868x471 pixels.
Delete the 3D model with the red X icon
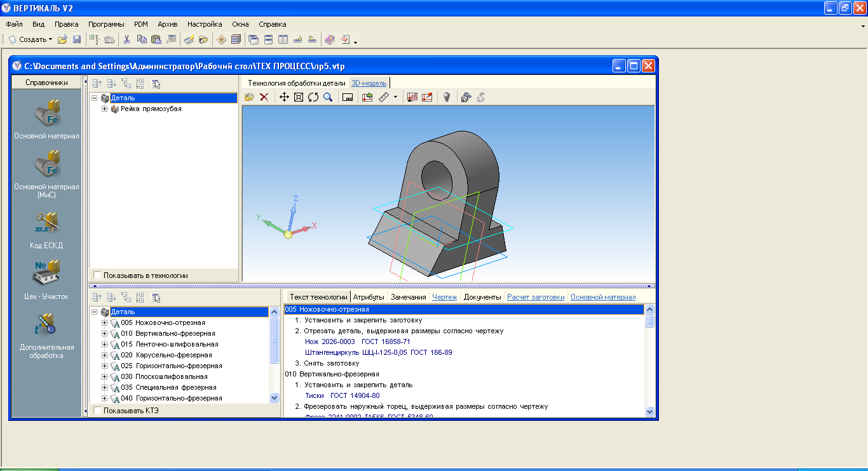pyautogui.click(x=264, y=97)
